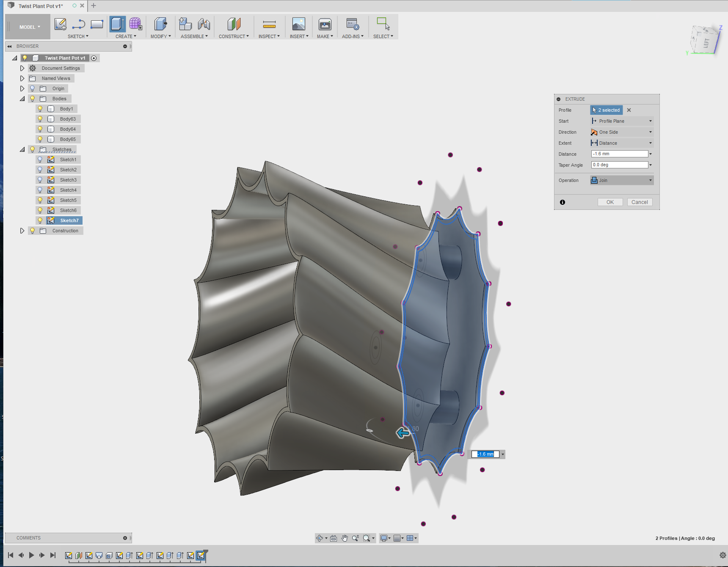Click the Press Pull icon under Modify

pos(160,24)
